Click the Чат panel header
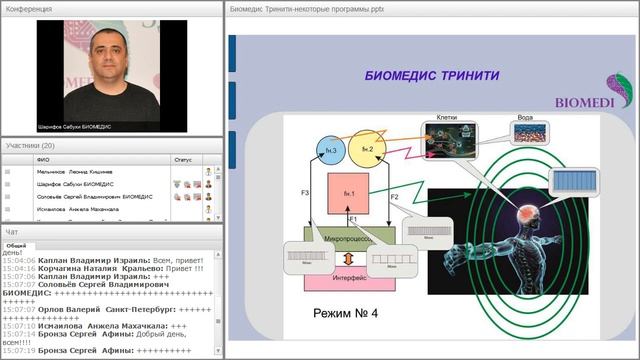640x360 pixels. (x=112, y=232)
